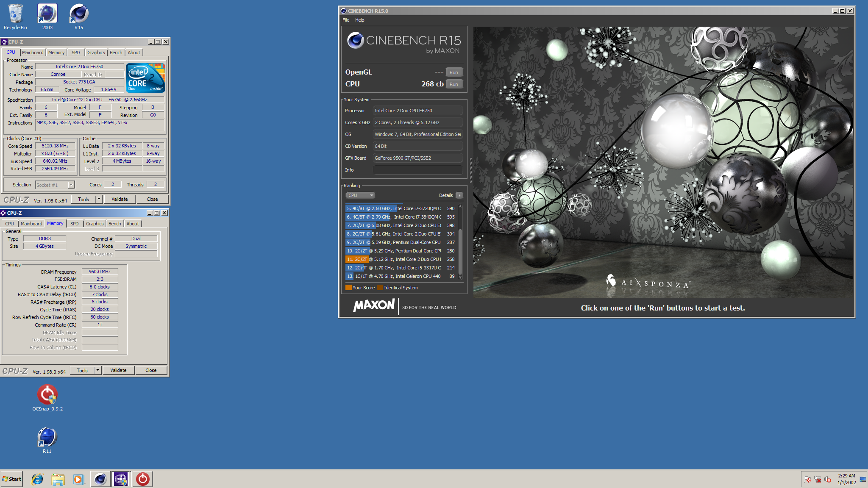Click the action center flag tray icon
Viewport: 868px width, 488px height.
807,480
